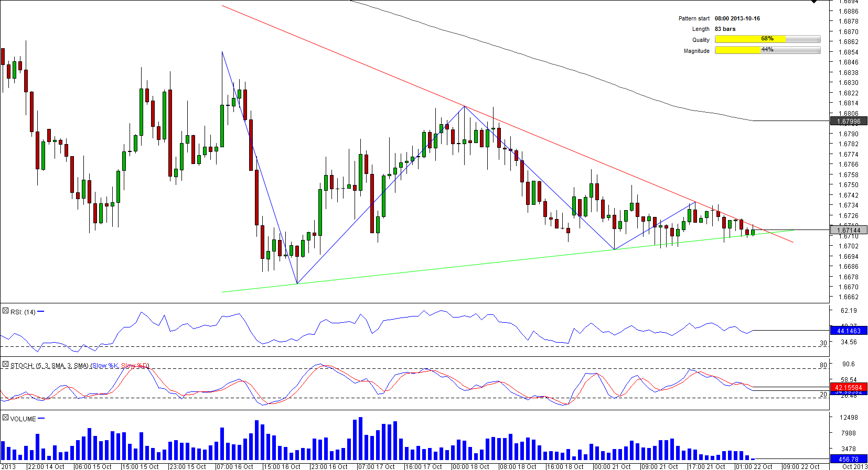Click the Length 83 bars value
868x470 pixels.
click(x=725, y=29)
